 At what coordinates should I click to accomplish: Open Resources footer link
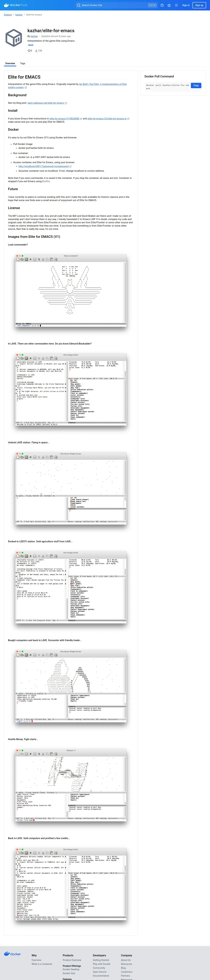click(127, 964)
